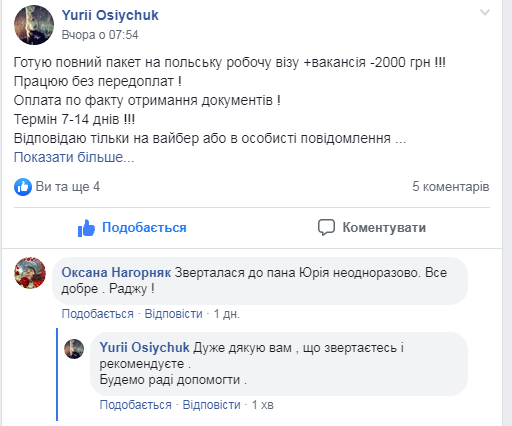This screenshot has width=512, height=426.
Task: Click the 'Коментувати' comment button
Action: (372, 228)
